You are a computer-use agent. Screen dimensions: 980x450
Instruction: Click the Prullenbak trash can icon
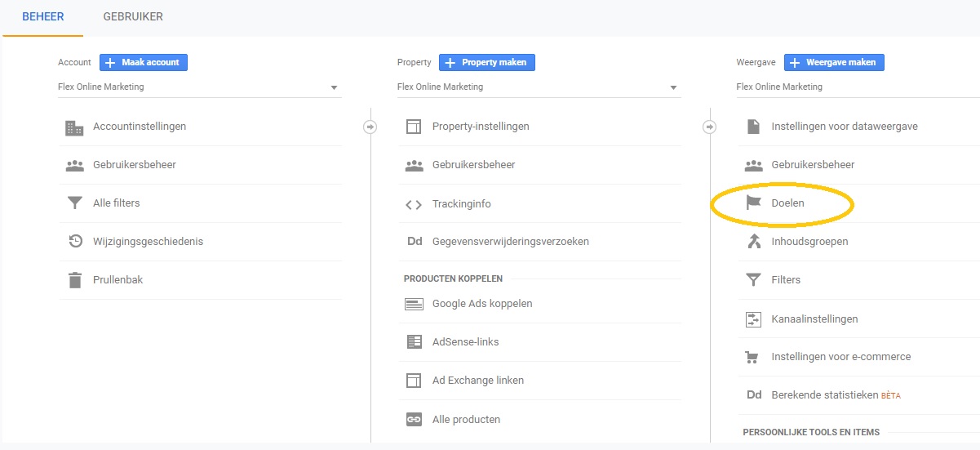tap(75, 280)
